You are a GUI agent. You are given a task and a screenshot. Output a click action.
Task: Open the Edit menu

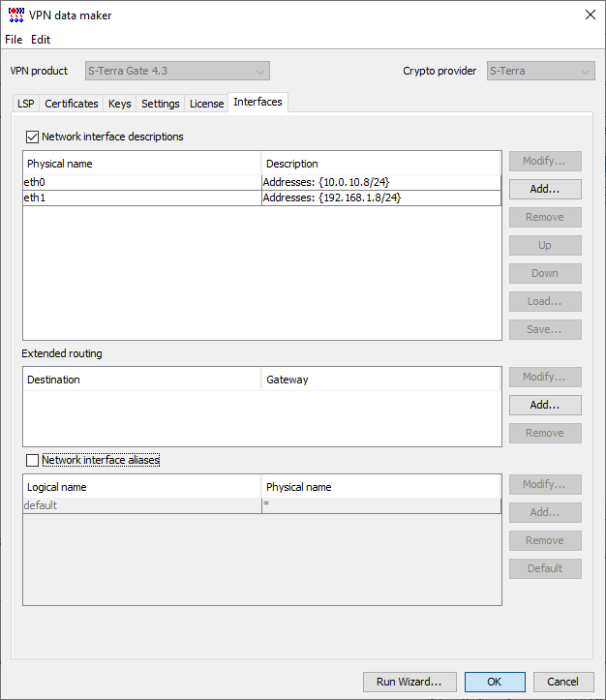tap(41, 40)
